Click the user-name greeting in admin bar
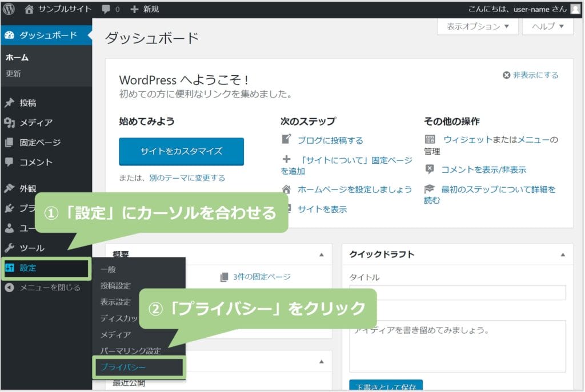Image resolution: width=585 pixels, height=392 pixels. [x=518, y=9]
